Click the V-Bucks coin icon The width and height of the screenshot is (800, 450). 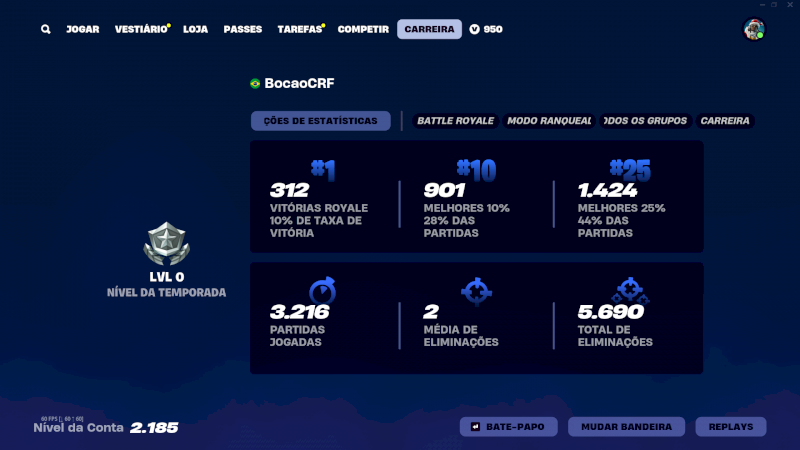(474, 29)
